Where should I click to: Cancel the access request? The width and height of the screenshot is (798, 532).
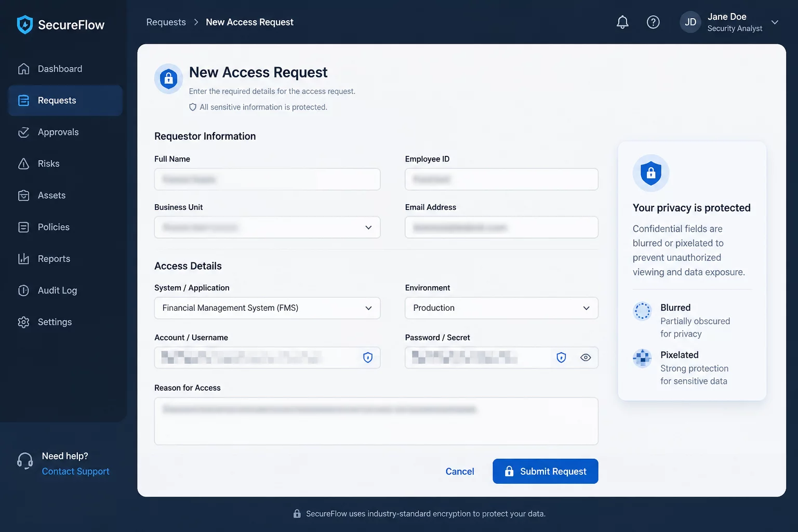pyautogui.click(x=460, y=471)
